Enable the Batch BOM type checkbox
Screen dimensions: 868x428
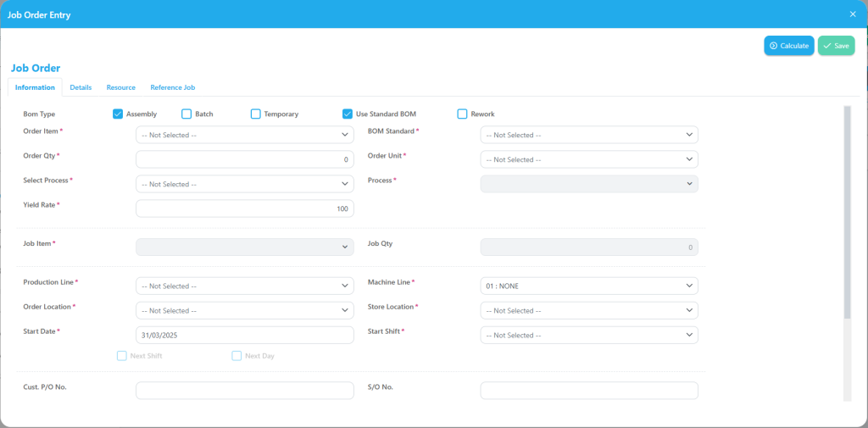186,114
